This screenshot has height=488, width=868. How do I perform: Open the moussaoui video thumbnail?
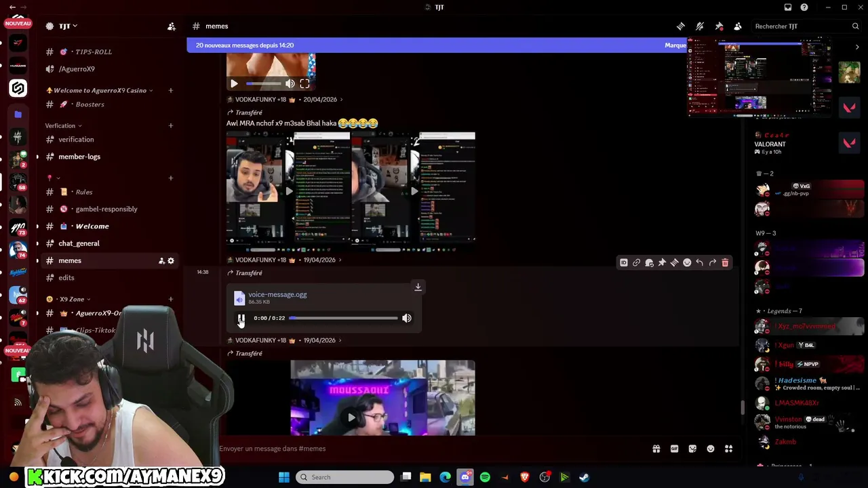pyautogui.click(x=382, y=398)
